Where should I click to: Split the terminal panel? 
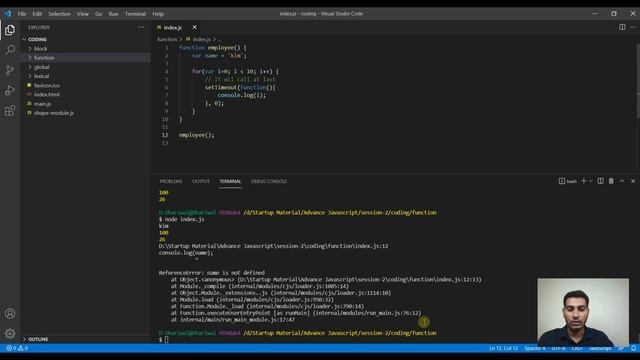tap(600, 181)
